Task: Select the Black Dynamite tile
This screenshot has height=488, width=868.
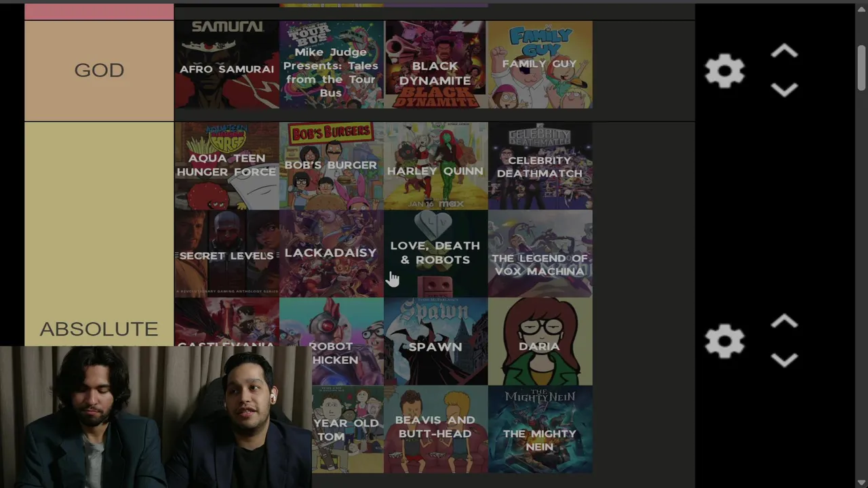Action: click(x=435, y=64)
